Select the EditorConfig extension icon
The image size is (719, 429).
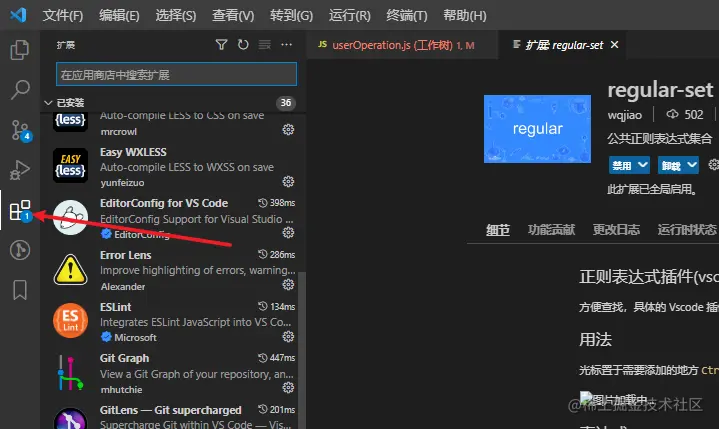(x=70, y=217)
